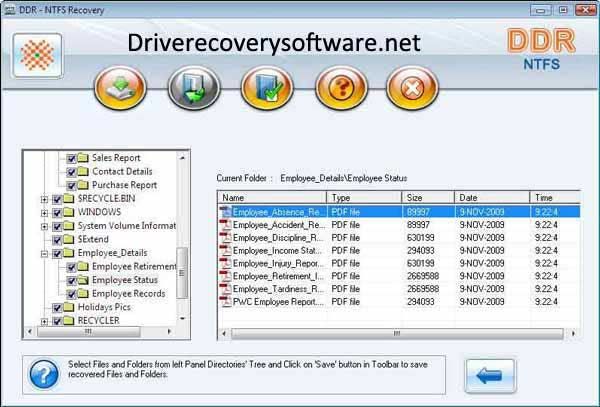The image size is (600, 407).
Task: Toggle the Employee Retirement checkbox
Action: pos(71,267)
